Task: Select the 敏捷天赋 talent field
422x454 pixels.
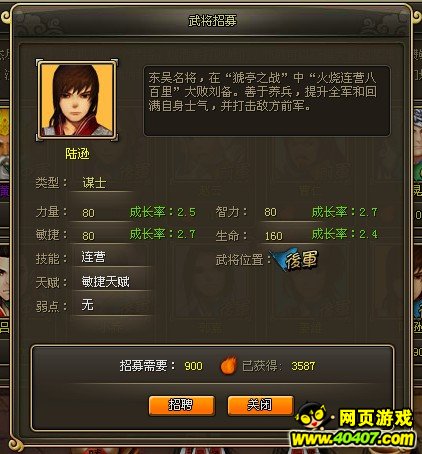Action: click(111, 282)
